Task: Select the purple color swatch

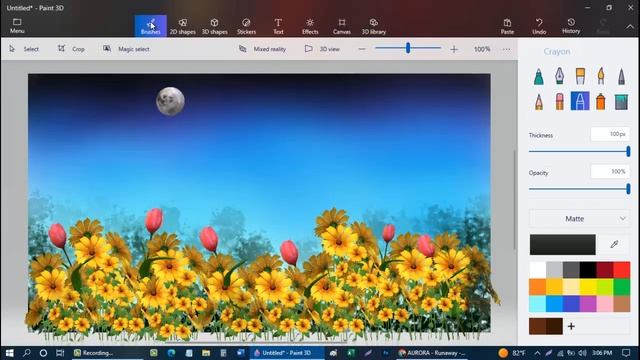Action: [x=588, y=304]
